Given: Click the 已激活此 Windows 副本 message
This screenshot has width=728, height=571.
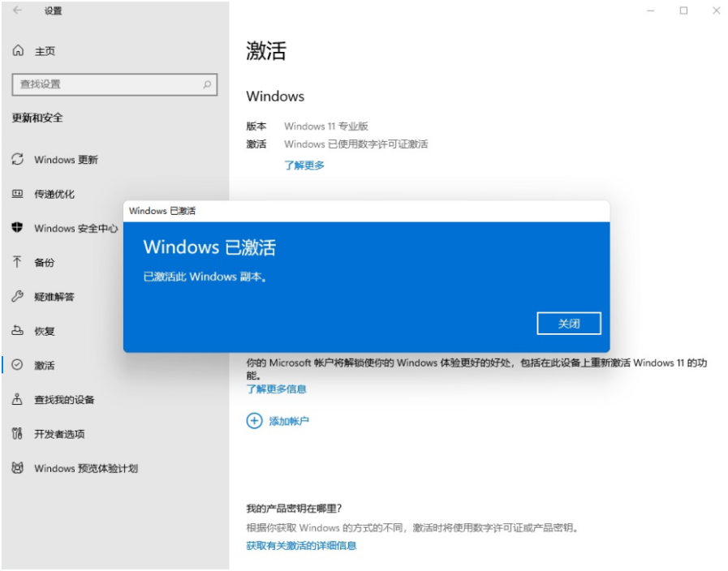Looking at the screenshot, I should (x=205, y=277).
